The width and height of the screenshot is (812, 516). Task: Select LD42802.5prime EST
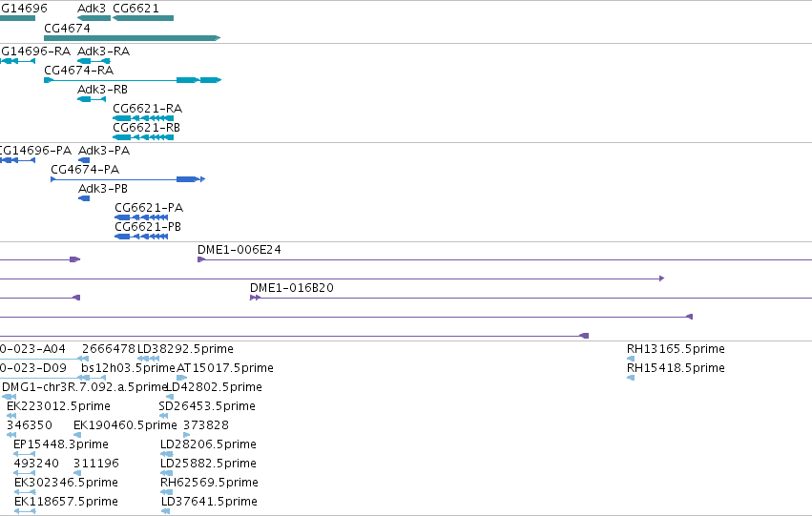pyautogui.click(x=214, y=387)
